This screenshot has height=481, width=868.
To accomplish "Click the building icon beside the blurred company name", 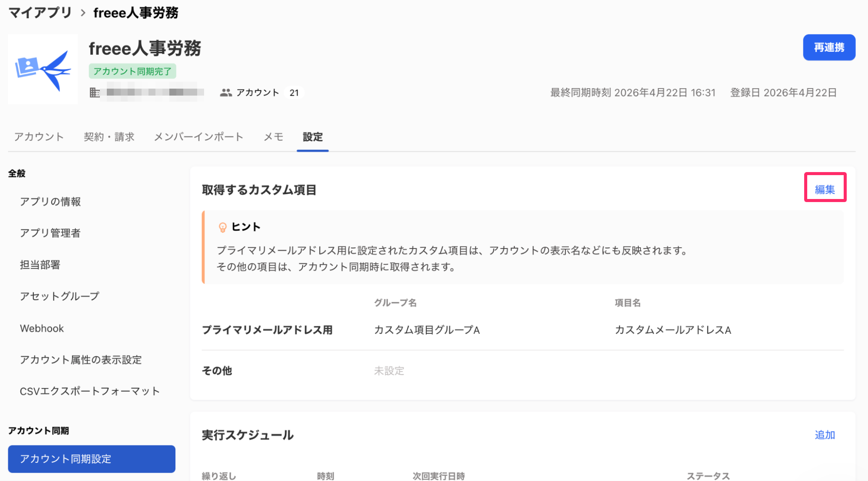I will [95, 93].
